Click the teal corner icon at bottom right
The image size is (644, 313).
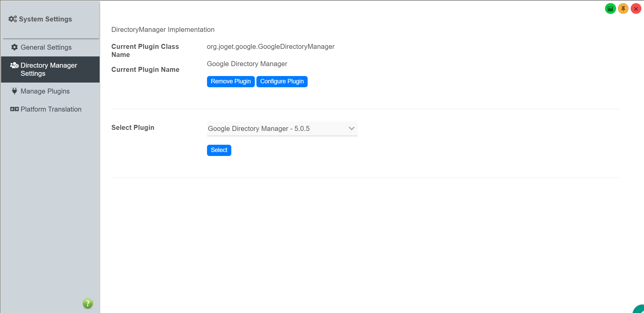point(640,310)
